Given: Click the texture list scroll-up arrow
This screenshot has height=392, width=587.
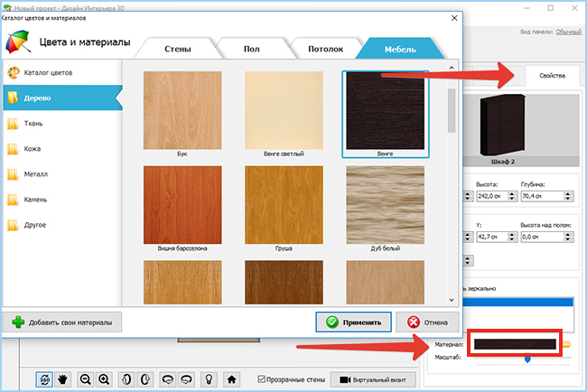Looking at the screenshot, I should (x=452, y=68).
